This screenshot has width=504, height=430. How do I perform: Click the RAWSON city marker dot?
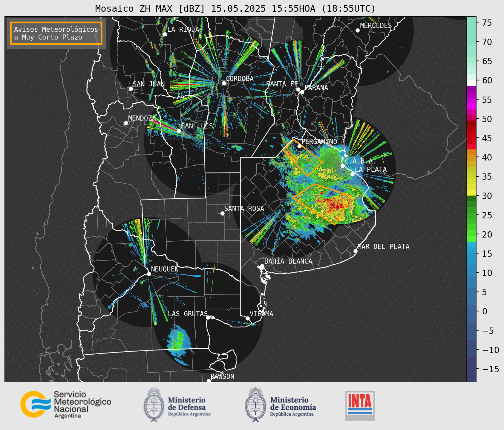[x=209, y=381]
